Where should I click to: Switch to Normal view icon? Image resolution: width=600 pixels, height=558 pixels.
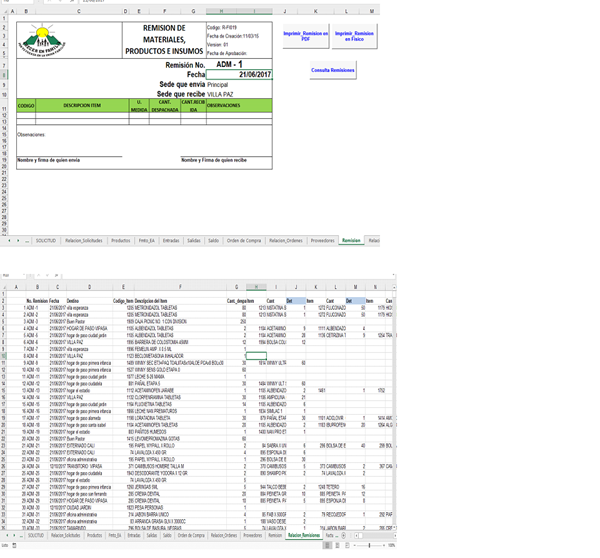pyautogui.click(x=327, y=545)
